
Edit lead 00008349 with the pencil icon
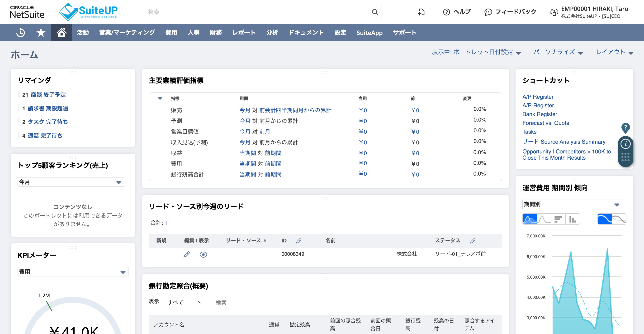[186, 254]
